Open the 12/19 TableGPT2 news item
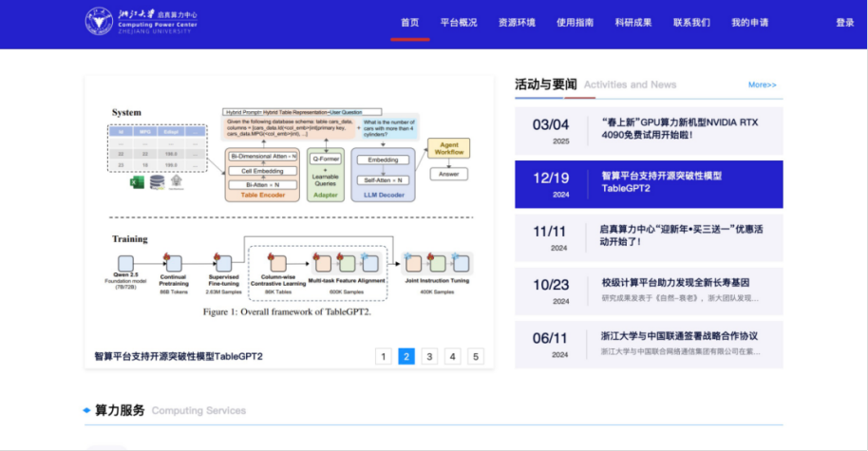Image resolution: width=868 pixels, height=451 pixels. pyautogui.click(x=648, y=183)
